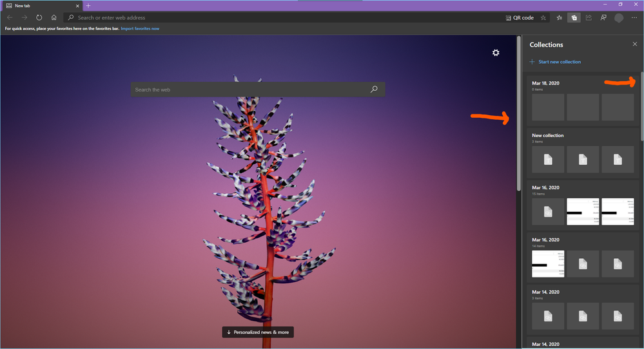The height and width of the screenshot is (349, 644).
Task: Click the Start new collection link
Action: [560, 62]
